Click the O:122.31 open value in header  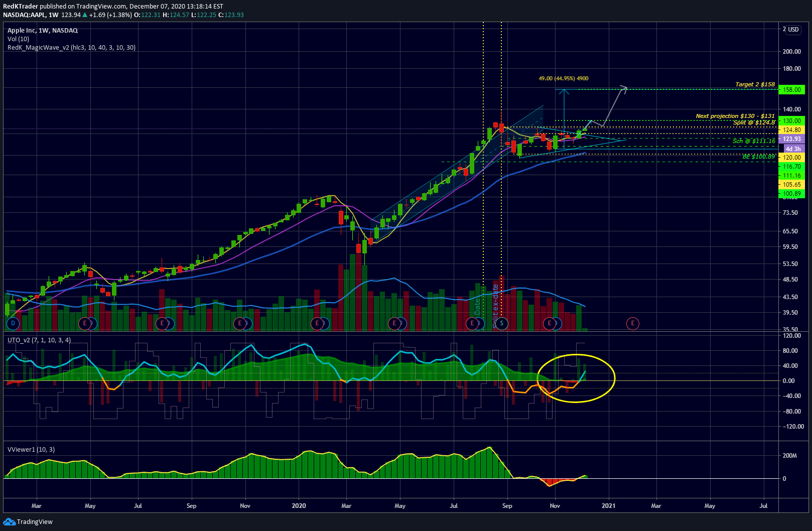[148, 15]
